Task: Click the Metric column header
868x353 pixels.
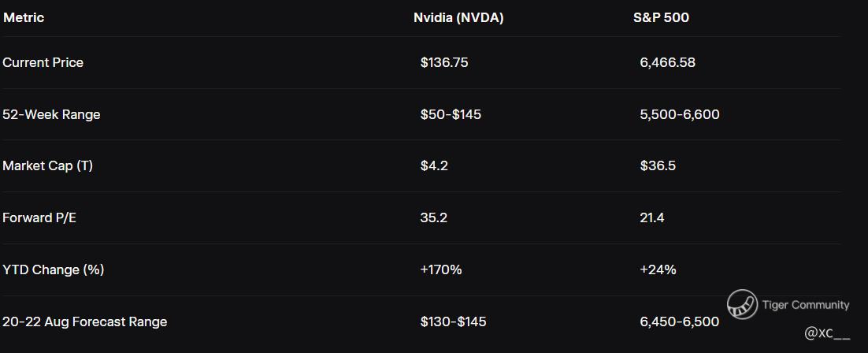Action: click(x=24, y=17)
